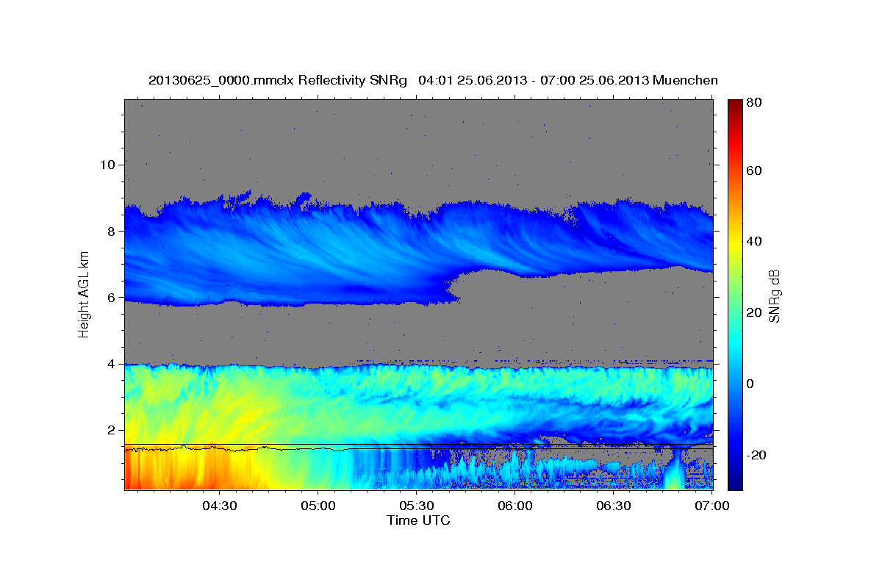Click the colorbar value 40
Screen dimensions: 882x588
point(753,241)
